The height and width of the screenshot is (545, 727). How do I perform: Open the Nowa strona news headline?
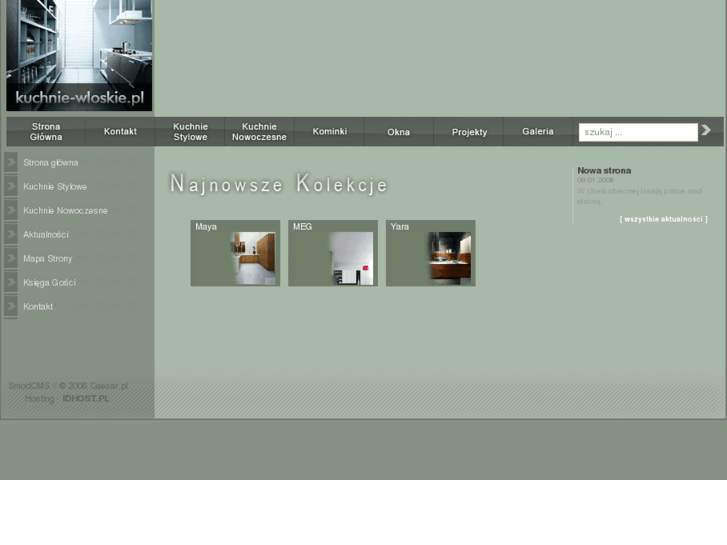[604, 171]
